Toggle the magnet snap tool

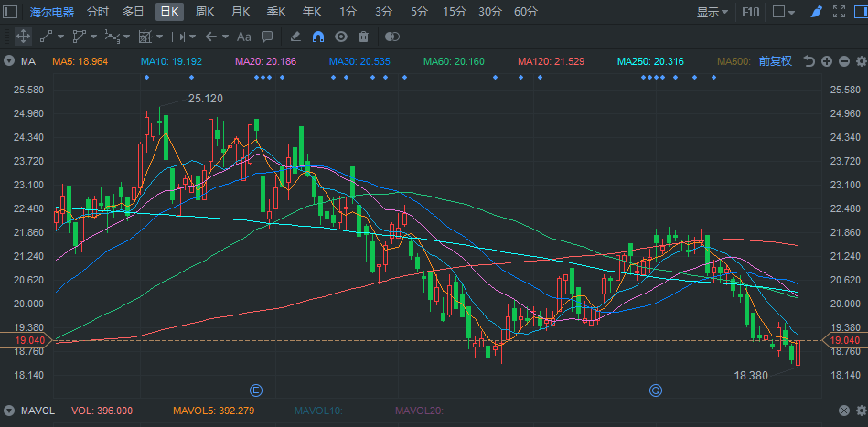pos(318,37)
